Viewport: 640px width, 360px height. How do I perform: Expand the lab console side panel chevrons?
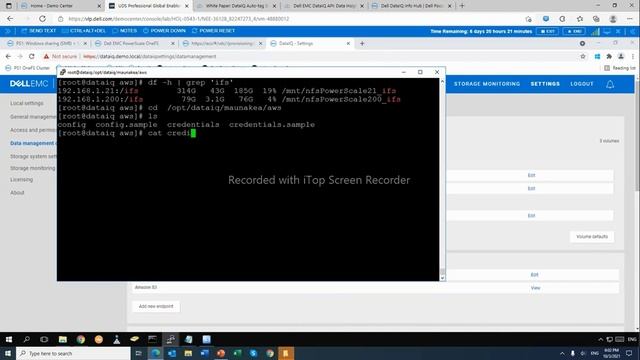point(7,31)
